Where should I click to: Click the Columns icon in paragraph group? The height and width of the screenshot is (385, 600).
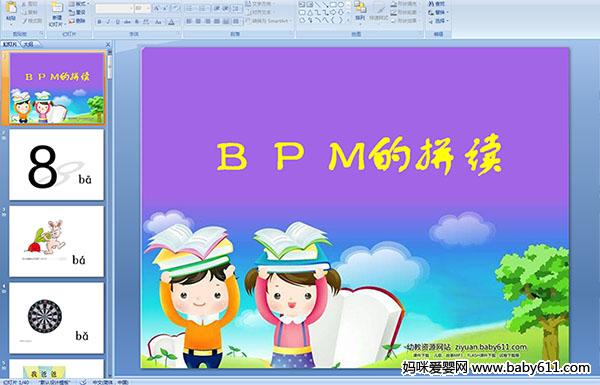click(x=236, y=21)
